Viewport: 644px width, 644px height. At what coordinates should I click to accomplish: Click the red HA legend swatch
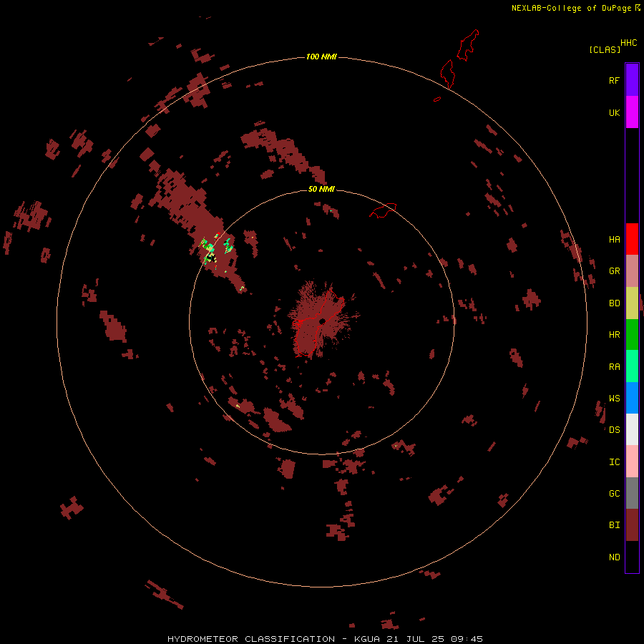(x=632, y=239)
